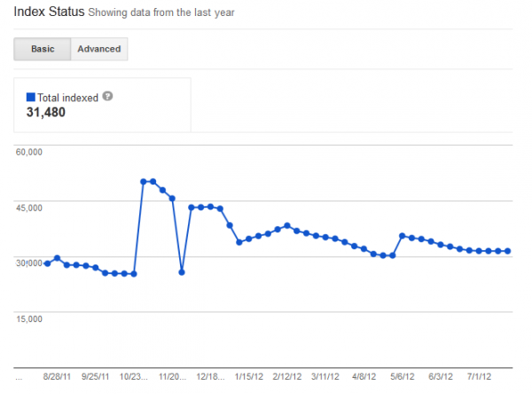Open the Advanced tab
This screenshot has width=532, height=394.
[98, 49]
